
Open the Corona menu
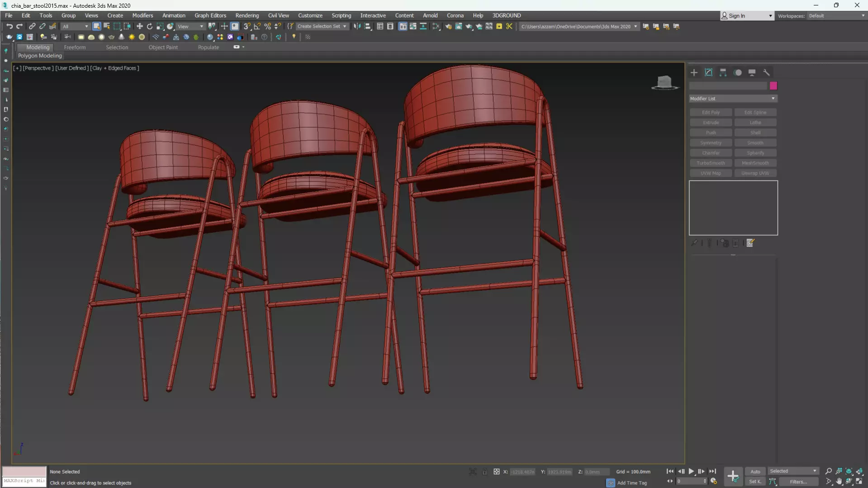(455, 15)
